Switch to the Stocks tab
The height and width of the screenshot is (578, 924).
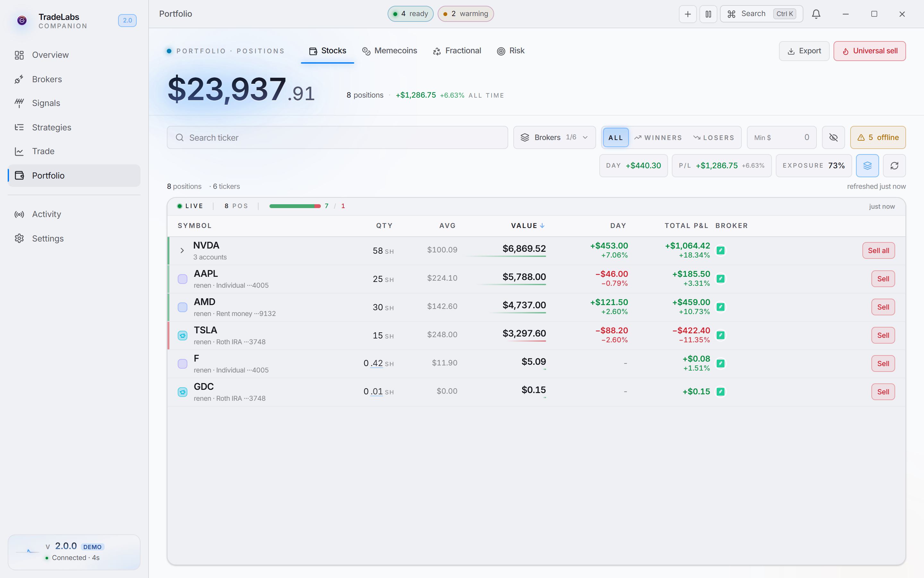pyautogui.click(x=328, y=51)
